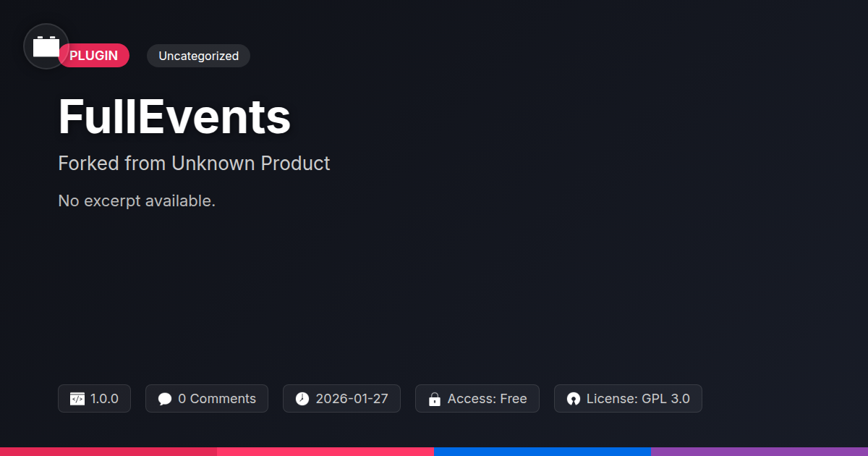Click the Forked from Unknown Product subtitle
Screen dimensions: 868x456
tap(194, 164)
